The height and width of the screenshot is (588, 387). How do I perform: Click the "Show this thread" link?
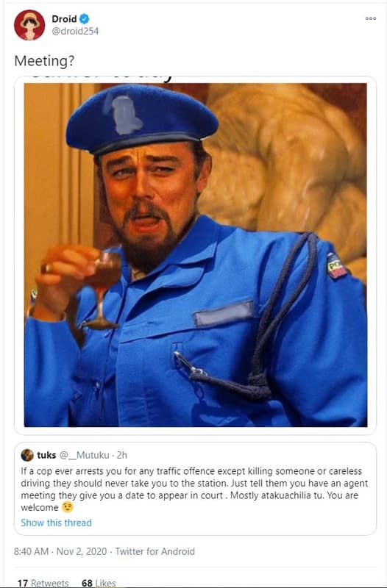[57, 523]
